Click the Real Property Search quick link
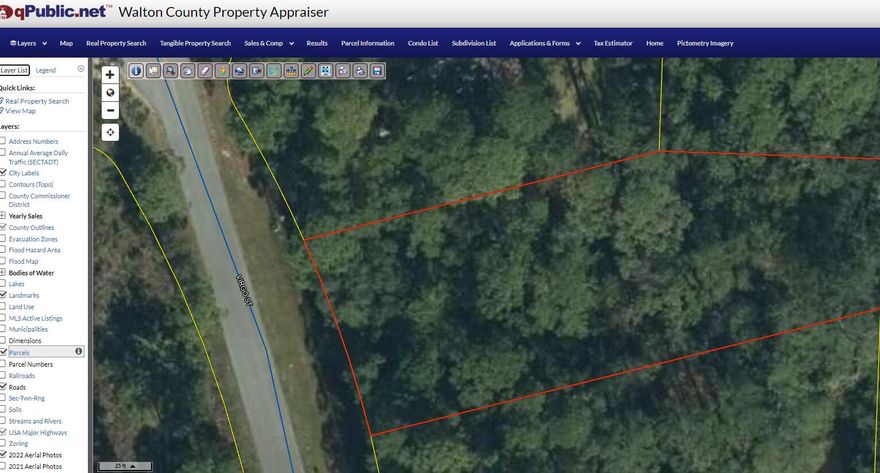 click(37, 101)
